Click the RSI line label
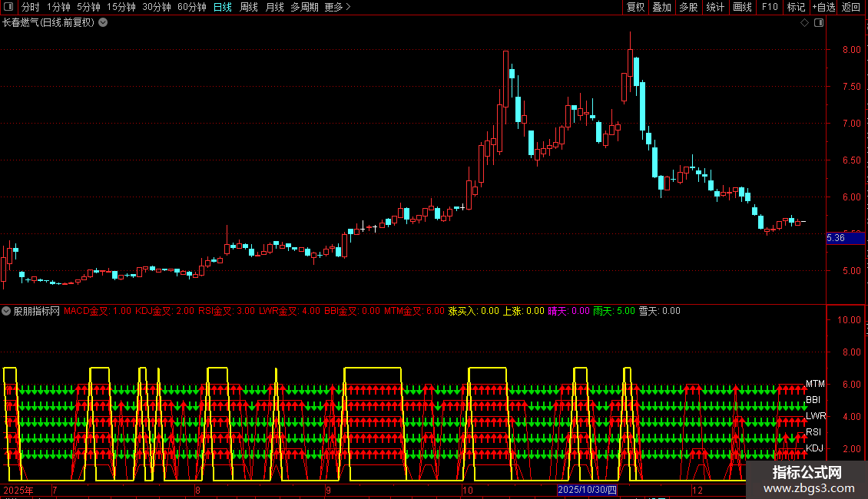Screen dimensions: 868x499 (813, 432)
